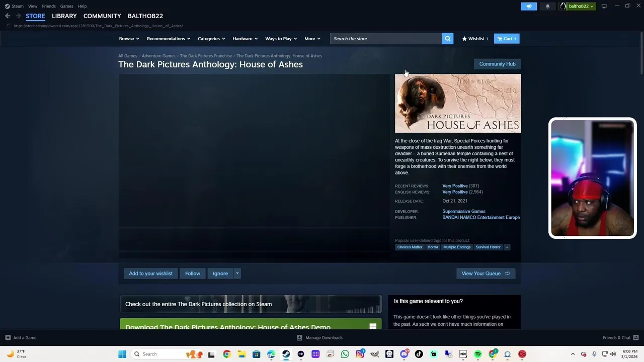Go back with the left arrow
Screen dimensions: 644x362
pos(8,16)
